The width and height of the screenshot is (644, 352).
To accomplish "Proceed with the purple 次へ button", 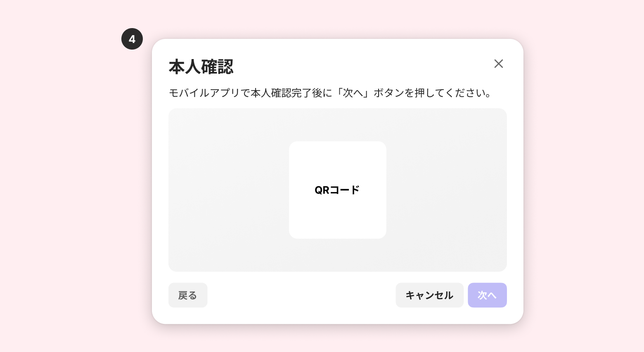I will [x=487, y=295].
